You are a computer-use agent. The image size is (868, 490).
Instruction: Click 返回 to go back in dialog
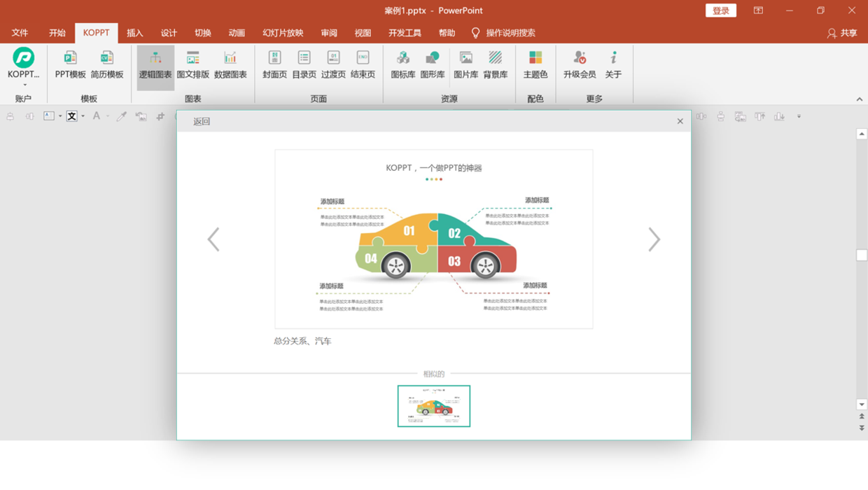202,121
